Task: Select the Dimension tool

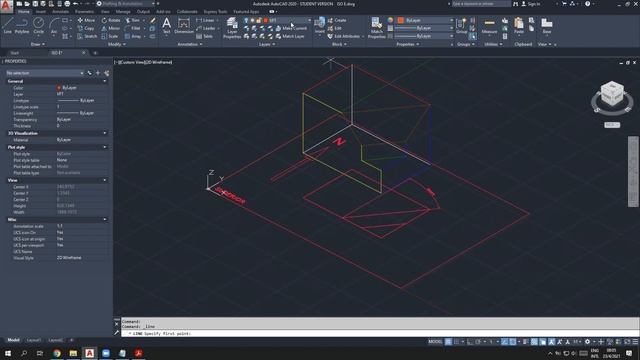Action: click(184, 25)
